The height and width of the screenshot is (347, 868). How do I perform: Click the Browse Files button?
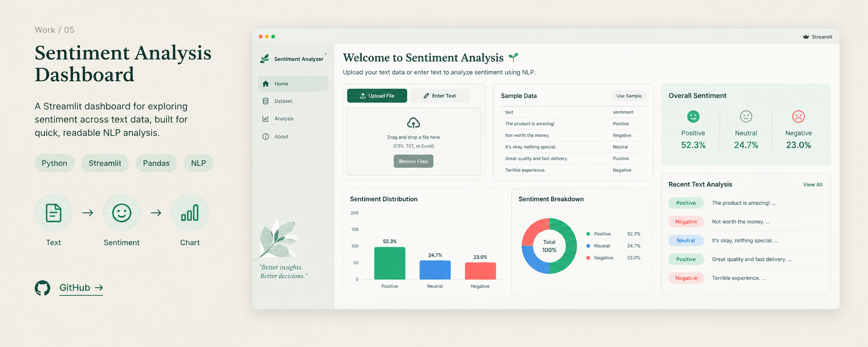click(413, 161)
